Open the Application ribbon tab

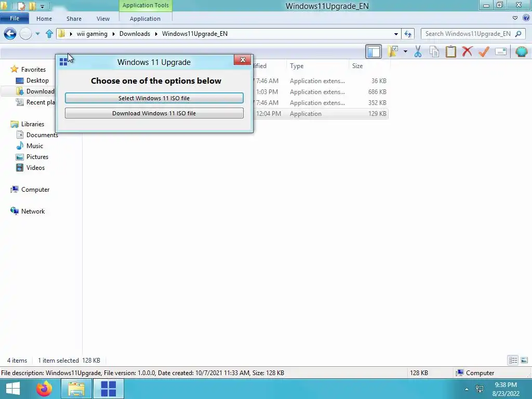point(145,19)
